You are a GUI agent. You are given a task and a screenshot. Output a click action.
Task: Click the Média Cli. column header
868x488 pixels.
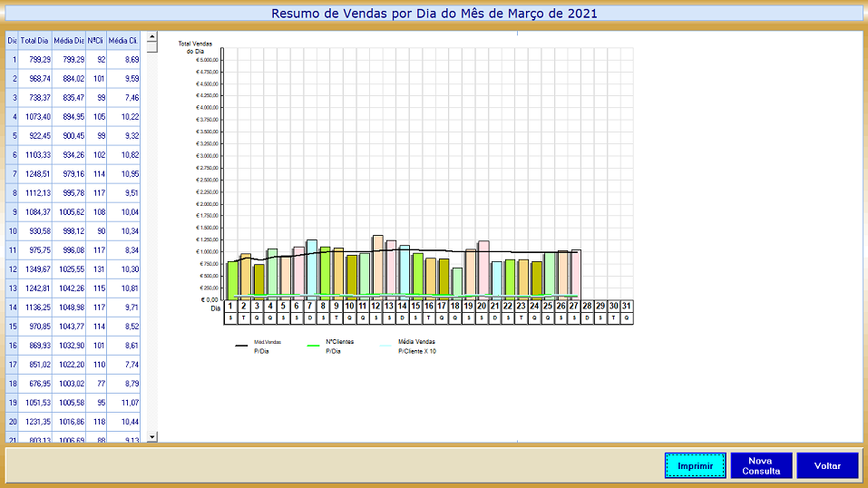[x=122, y=41]
